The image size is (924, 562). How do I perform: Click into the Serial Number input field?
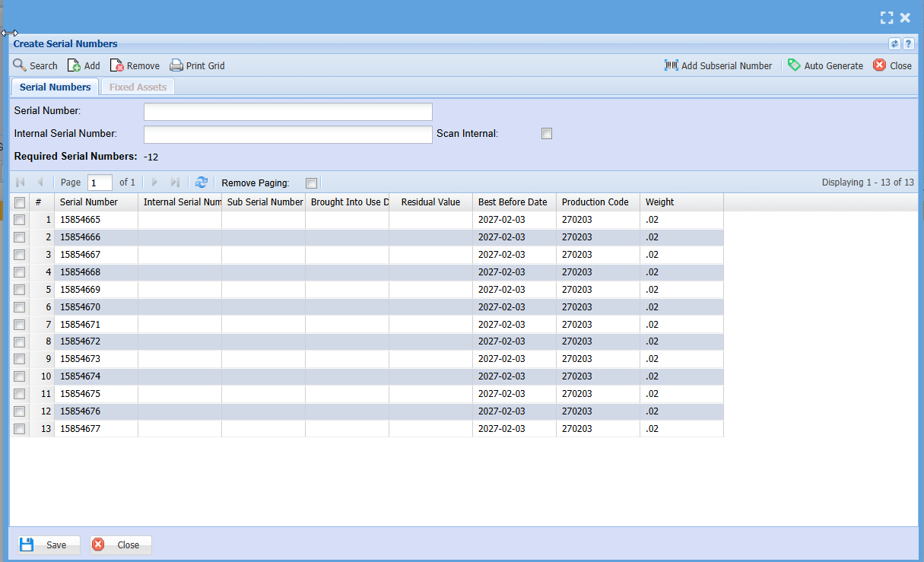(287, 112)
